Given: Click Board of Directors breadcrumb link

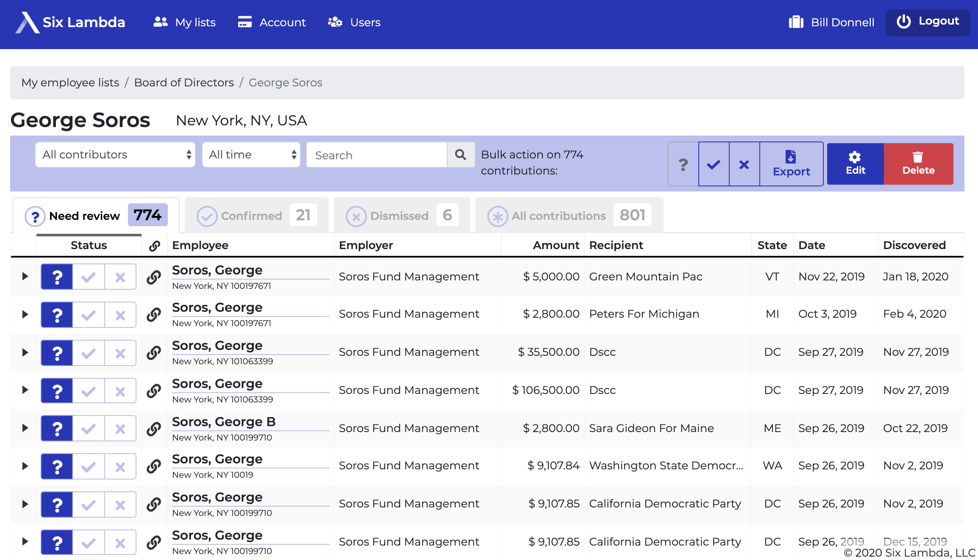Looking at the screenshot, I should click(184, 83).
